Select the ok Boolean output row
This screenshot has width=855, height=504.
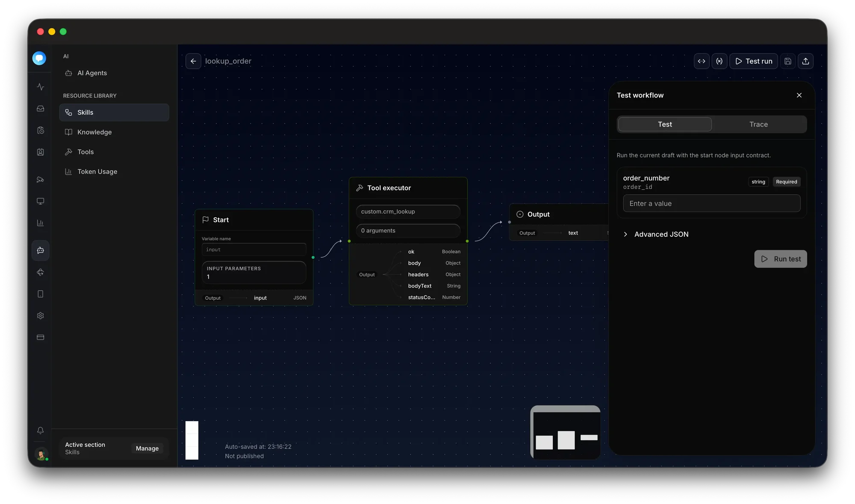pos(433,252)
